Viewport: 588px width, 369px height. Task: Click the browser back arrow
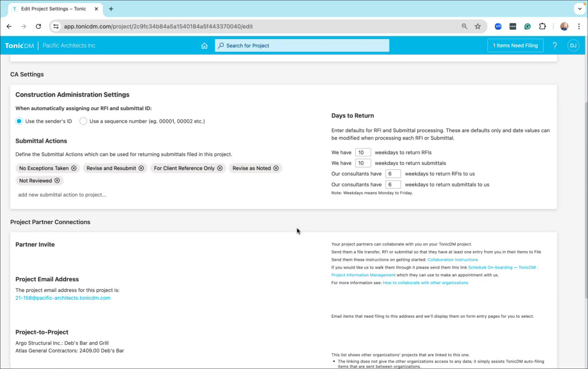click(x=9, y=26)
